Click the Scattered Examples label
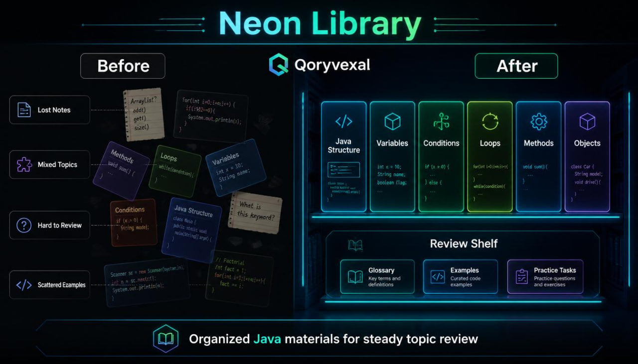638x364 pixels. tap(62, 285)
